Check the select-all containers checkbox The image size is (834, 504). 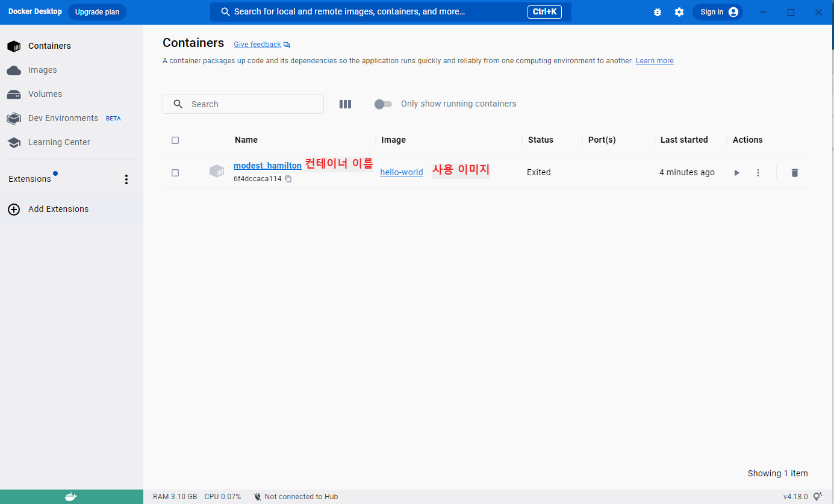point(175,140)
